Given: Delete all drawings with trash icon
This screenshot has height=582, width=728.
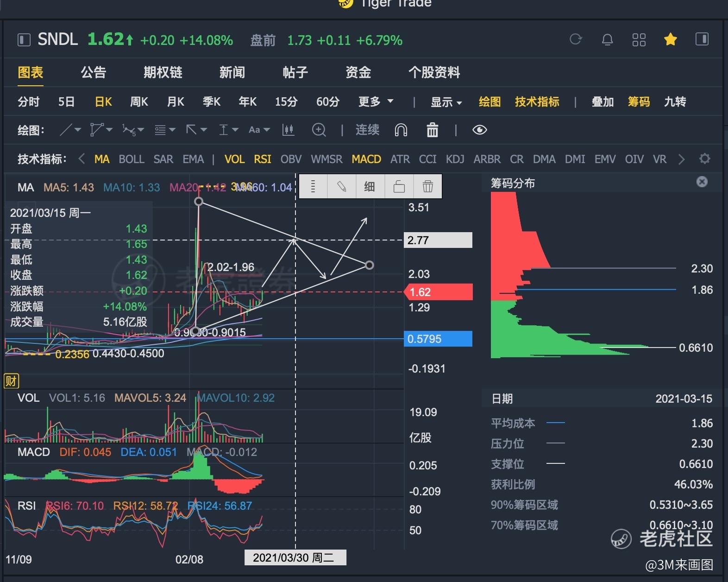Looking at the screenshot, I should 432,130.
